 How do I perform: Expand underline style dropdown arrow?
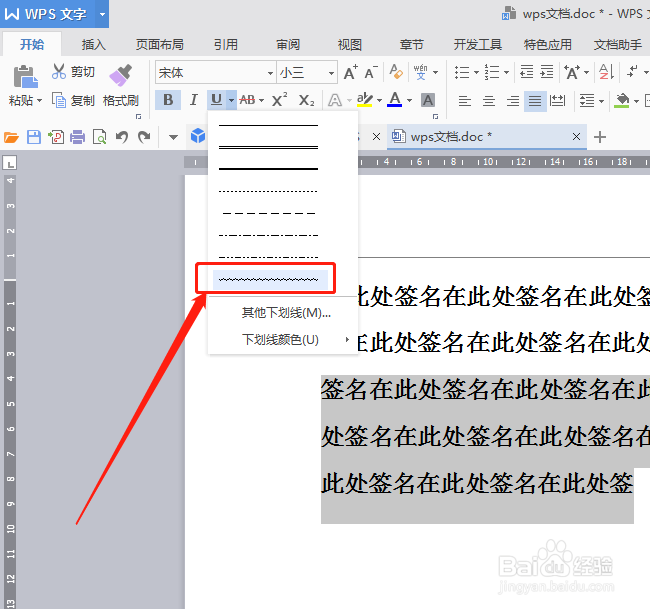231,100
